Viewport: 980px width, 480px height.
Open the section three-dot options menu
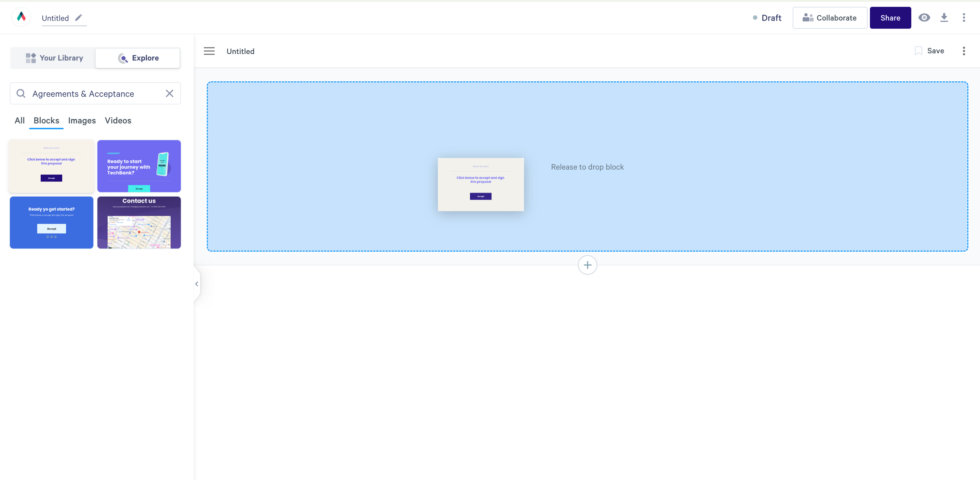(x=964, y=51)
